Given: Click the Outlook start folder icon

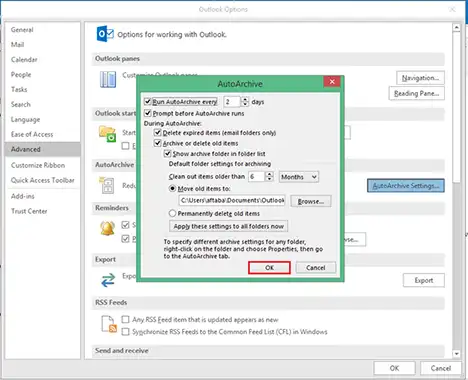Looking at the screenshot, I should 107,134.
